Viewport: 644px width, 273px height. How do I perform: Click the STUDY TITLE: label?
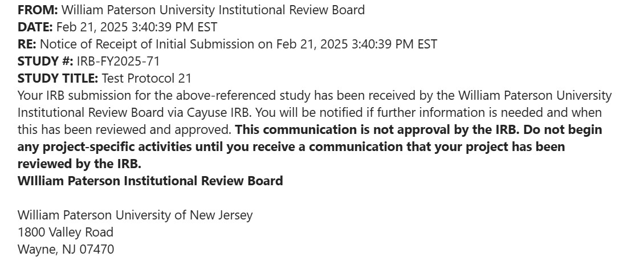tap(58, 79)
